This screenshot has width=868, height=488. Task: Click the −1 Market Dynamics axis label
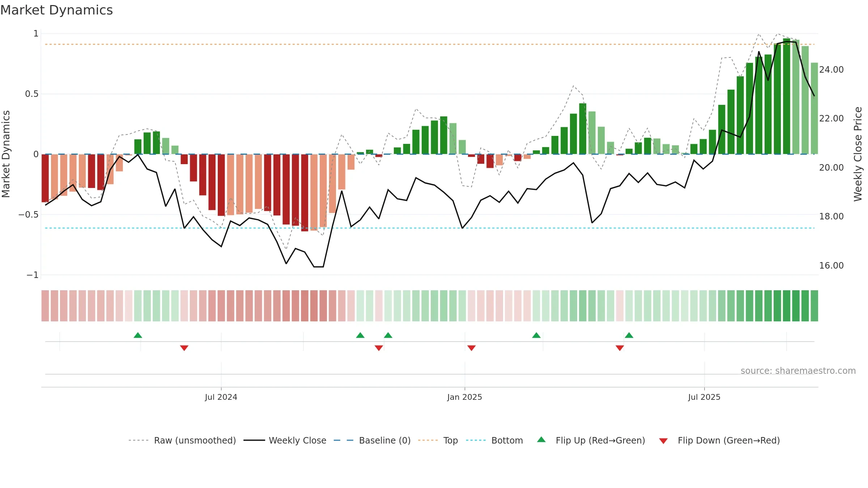click(33, 275)
